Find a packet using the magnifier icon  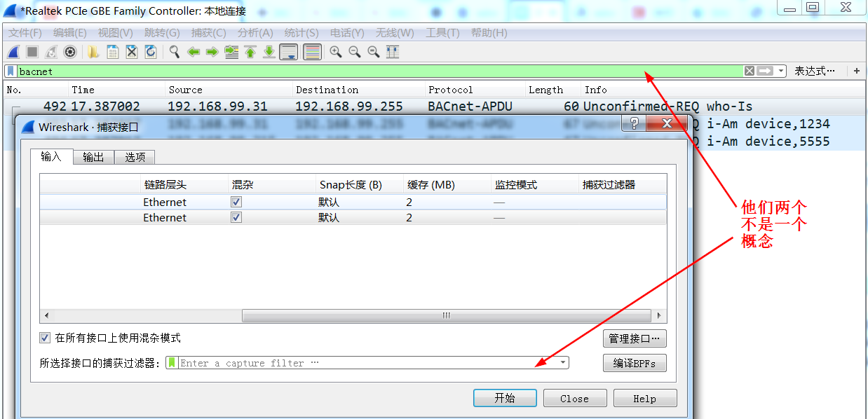point(175,52)
